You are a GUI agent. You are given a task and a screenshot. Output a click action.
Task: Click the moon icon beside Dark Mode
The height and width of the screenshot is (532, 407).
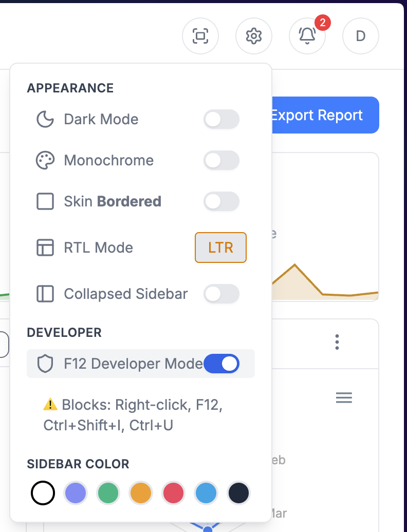point(45,120)
